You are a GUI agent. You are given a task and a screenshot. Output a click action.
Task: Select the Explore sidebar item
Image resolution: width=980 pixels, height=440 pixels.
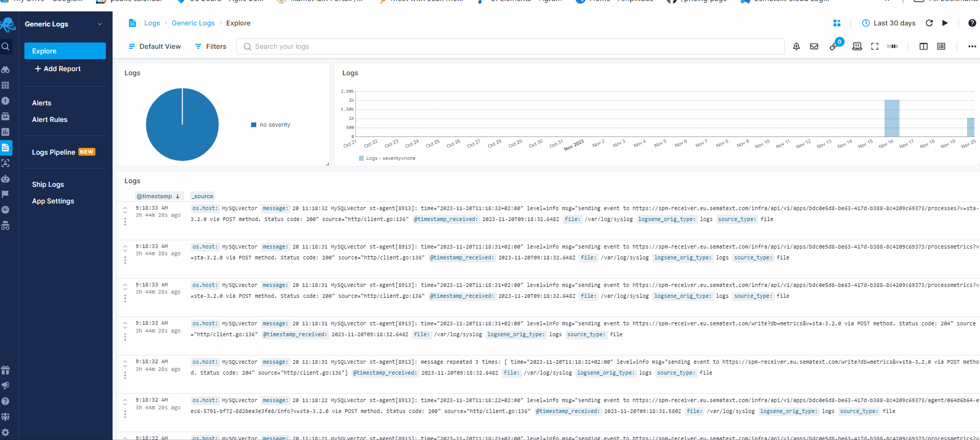click(x=65, y=51)
